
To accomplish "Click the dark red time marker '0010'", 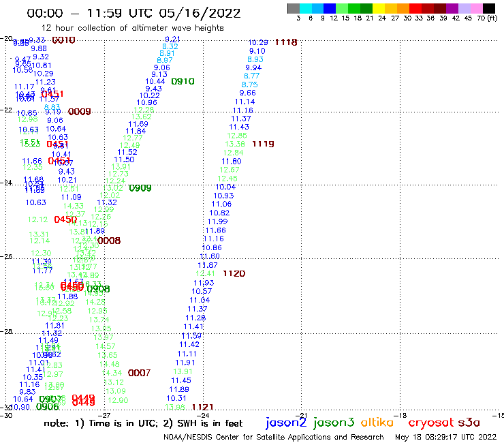I will (63, 40).
